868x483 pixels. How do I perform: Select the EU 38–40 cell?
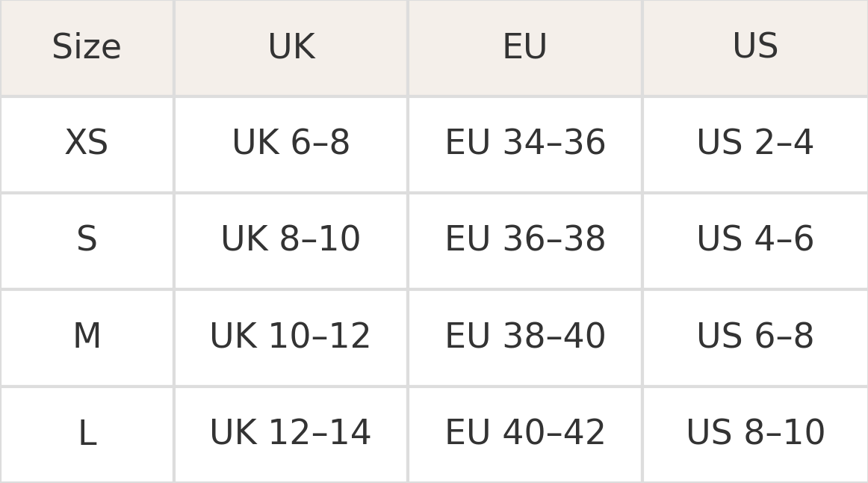(x=524, y=337)
